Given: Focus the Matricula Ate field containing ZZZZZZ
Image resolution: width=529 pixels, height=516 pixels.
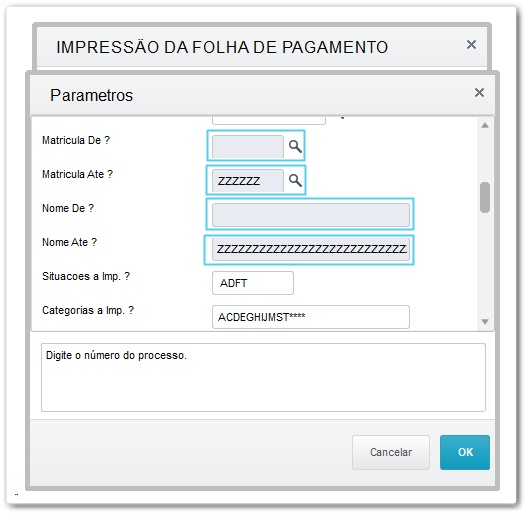Looking at the screenshot, I should (248, 181).
